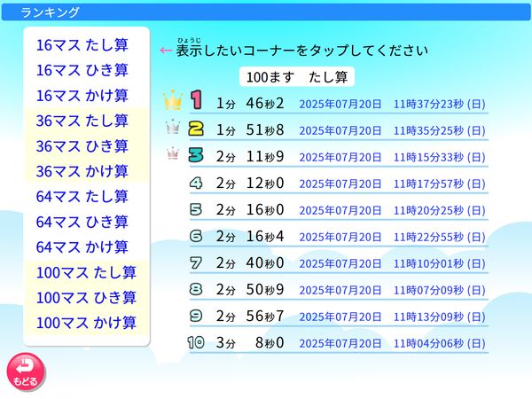
Task: Choose 100マス ひき算 ranking
Action: 86,298
